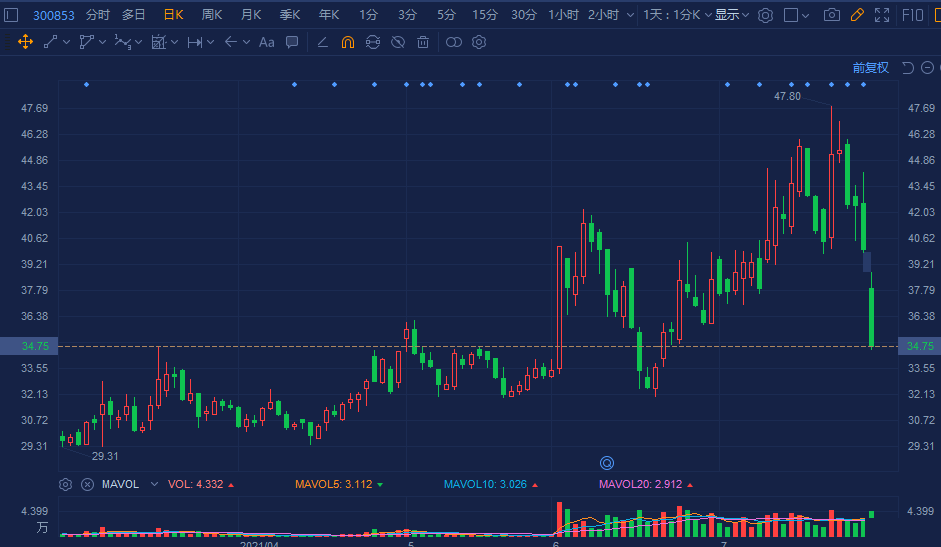Click the zoom out minus circle icon
The height and width of the screenshot is (547, 941).
click(927, 68)
